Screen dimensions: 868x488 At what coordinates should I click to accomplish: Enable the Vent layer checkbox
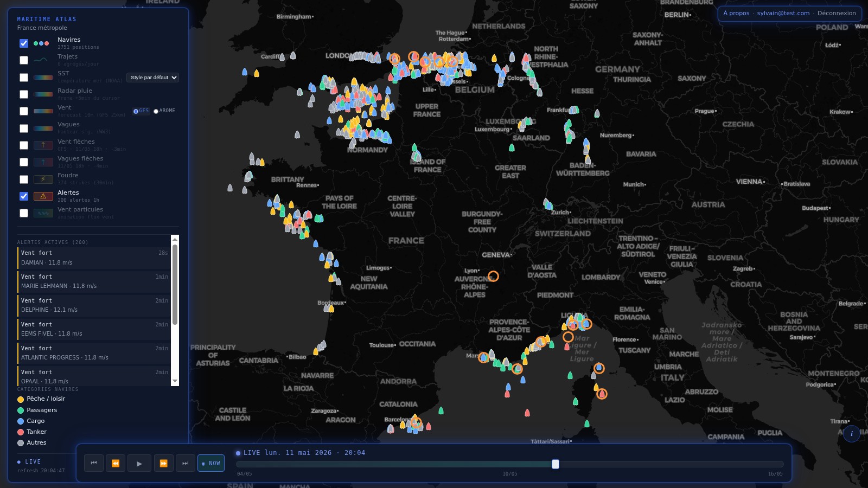[x=24, y=111]
